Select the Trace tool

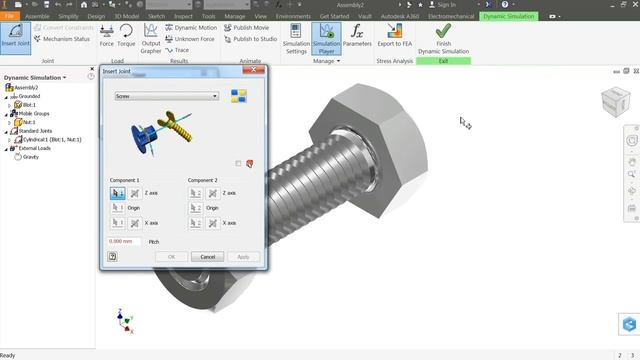click(177, 50)
